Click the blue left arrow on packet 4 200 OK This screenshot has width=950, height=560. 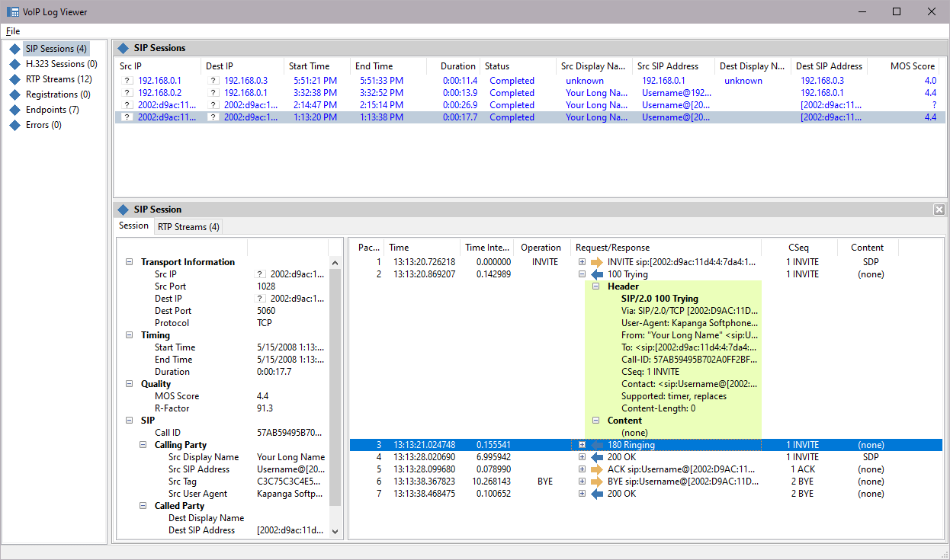(x=597, y=457)
